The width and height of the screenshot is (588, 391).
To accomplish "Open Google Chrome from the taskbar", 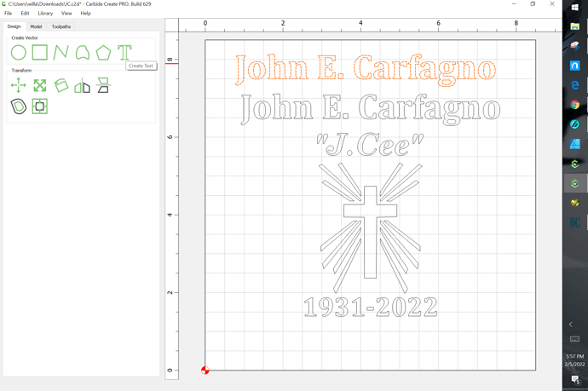I will [574, 105].
